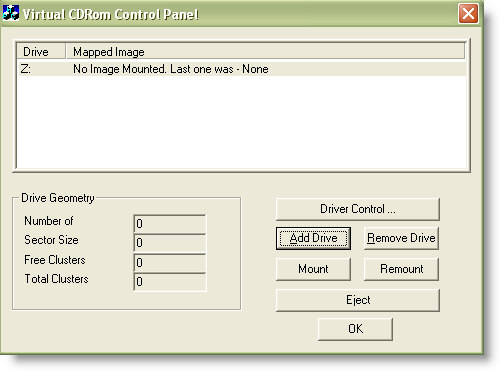The width and height of the screenshot is (500, 371).
Task: Click the Mount button
Action: tap(313, 269)
